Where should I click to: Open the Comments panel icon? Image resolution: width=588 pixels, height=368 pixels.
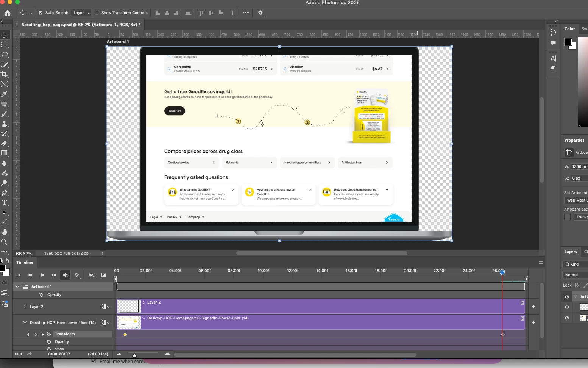click(x=553, y=43)
